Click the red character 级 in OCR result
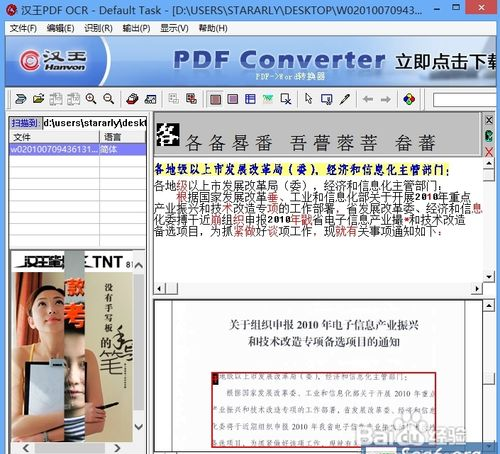 coord(182,186)
